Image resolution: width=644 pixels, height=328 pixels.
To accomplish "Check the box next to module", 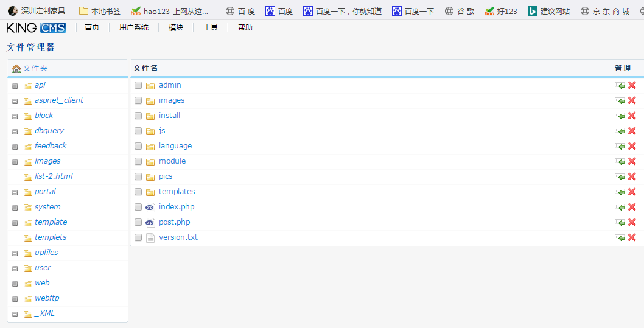I will pos(138,161).
